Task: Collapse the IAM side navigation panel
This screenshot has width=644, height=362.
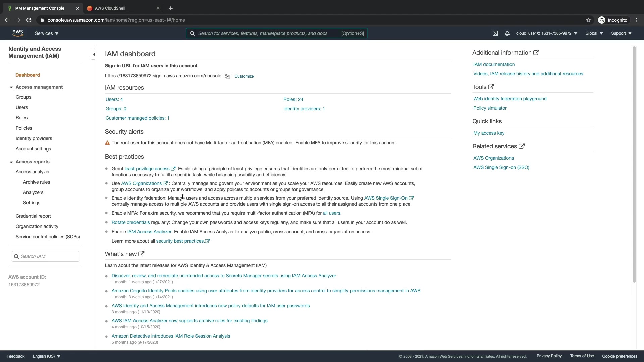Action: pyautogui.click(x=94, y=54)
